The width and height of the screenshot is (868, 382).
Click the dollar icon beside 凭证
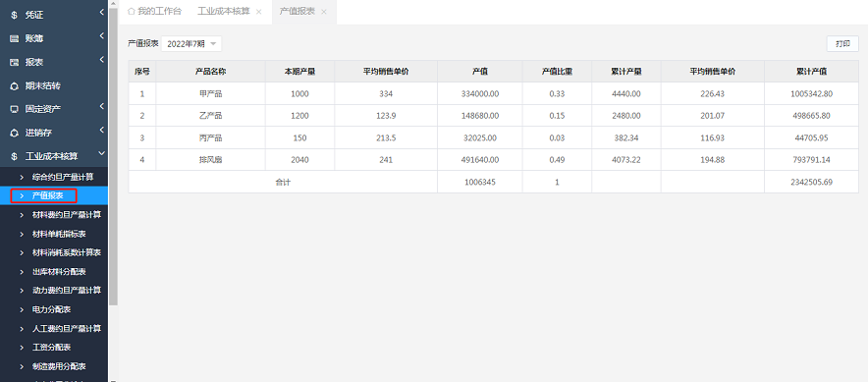[x=15, y=16]
